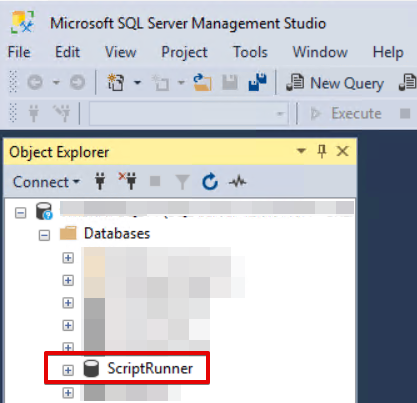Click the toolbar Change Connection icon
Image resolution: width=417 pixels, height=403 pixels.
(62, 113)
